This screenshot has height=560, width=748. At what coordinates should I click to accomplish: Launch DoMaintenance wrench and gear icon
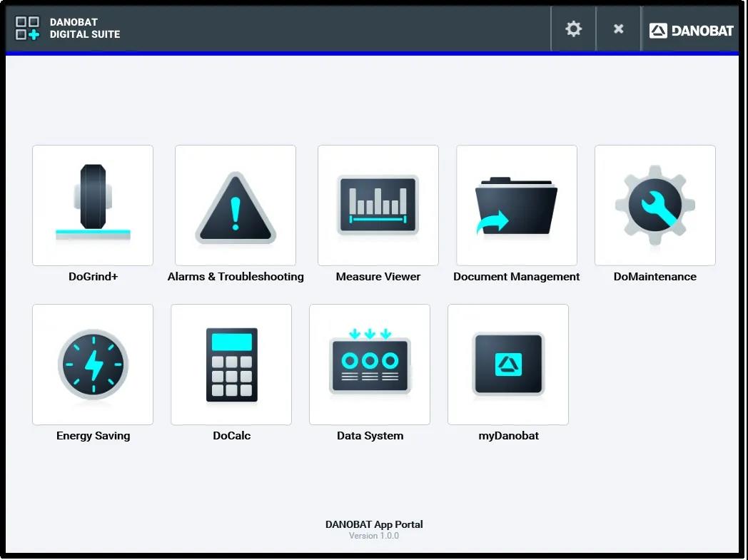[655, 205]
